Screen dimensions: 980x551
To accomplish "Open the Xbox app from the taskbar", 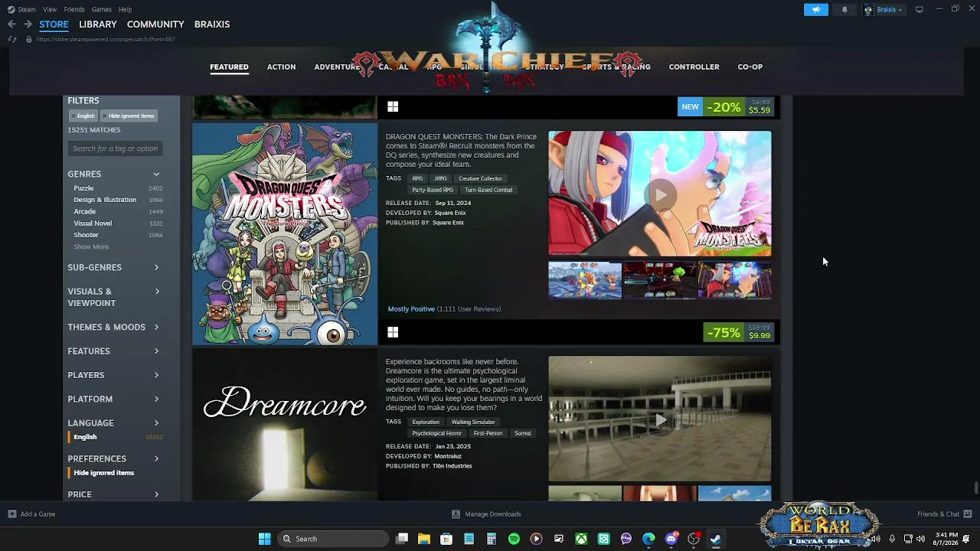I will coord(581,539).
